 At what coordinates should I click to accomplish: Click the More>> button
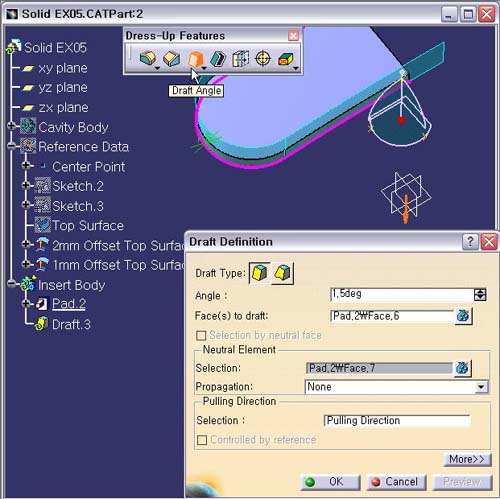(467, 459)
